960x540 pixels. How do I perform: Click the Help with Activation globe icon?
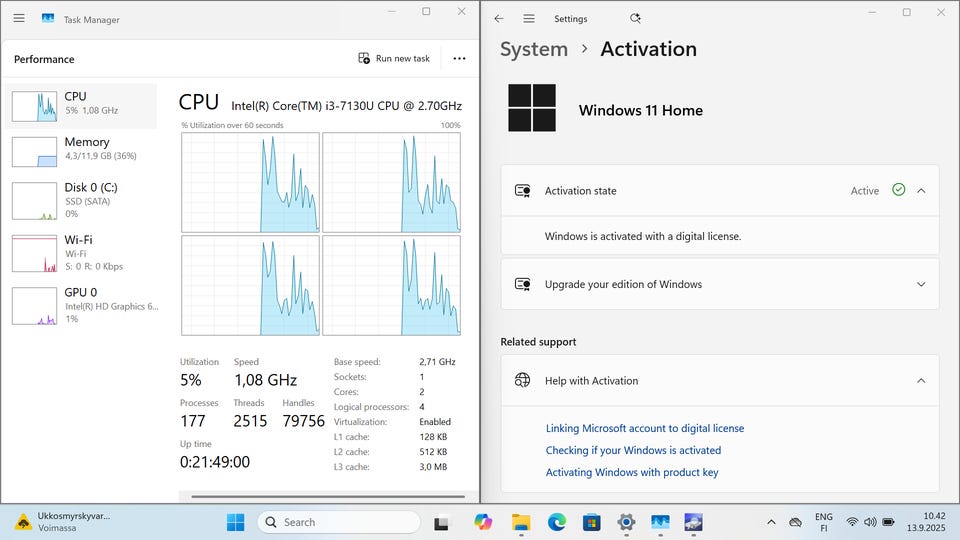tap(522, 380)
